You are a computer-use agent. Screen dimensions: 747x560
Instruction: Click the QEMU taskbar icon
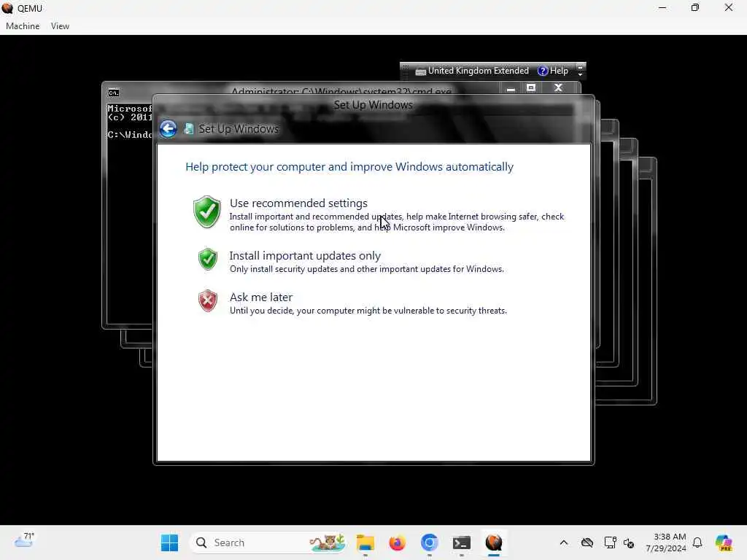coord(494,542)
